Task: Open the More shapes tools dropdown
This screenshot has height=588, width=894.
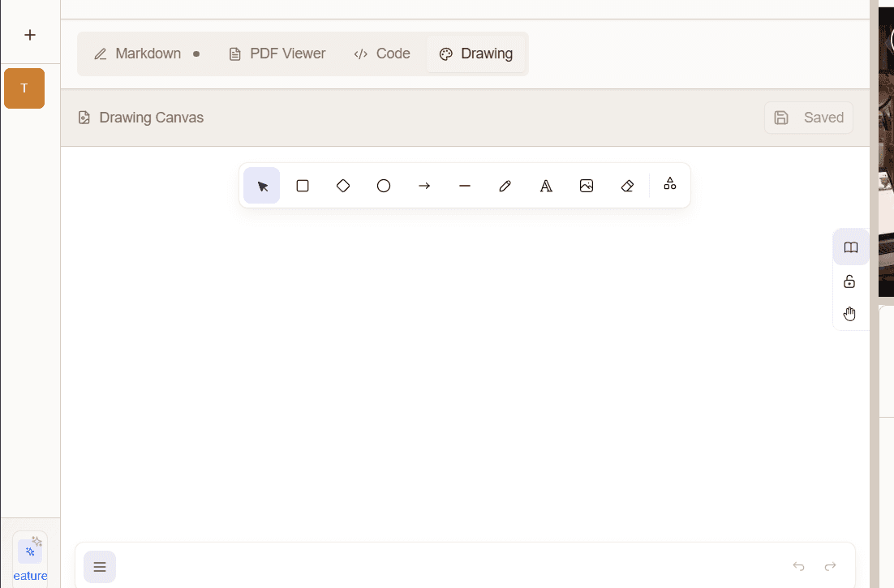Action: pos(670,184)
